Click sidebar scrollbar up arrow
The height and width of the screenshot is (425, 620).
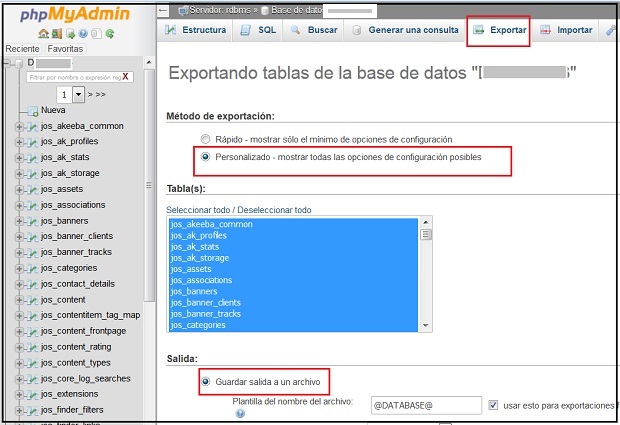(149, 62)
